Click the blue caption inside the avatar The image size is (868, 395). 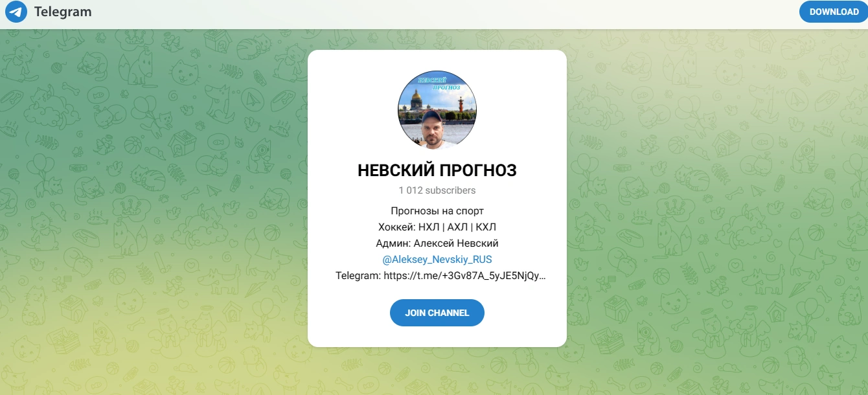[439, 83]
